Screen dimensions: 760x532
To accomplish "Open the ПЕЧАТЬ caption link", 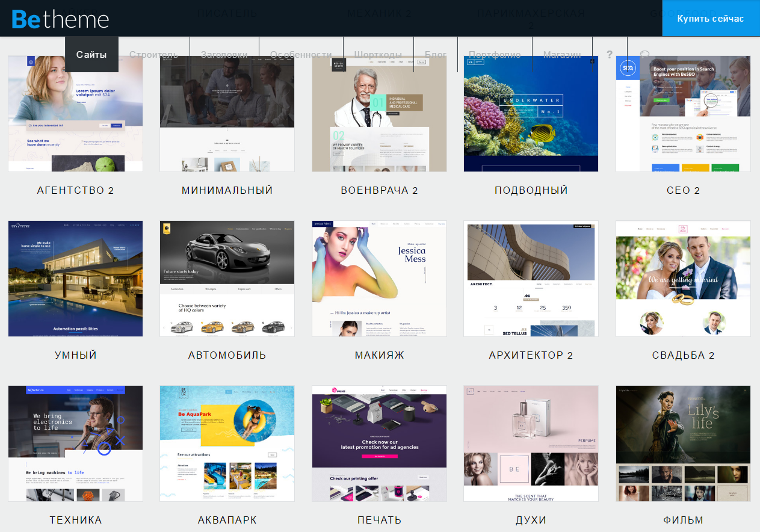I will click(379, 520).
